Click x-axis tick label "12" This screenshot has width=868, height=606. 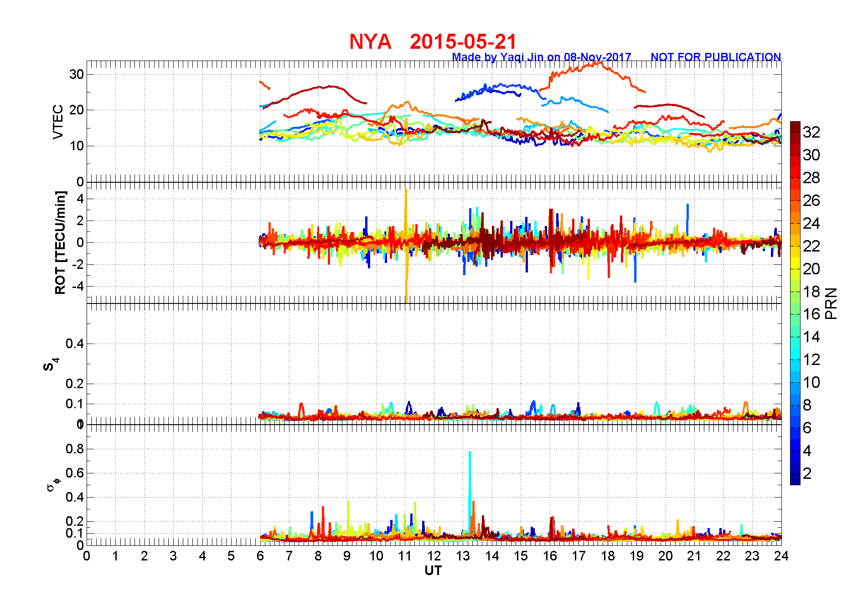434,556
